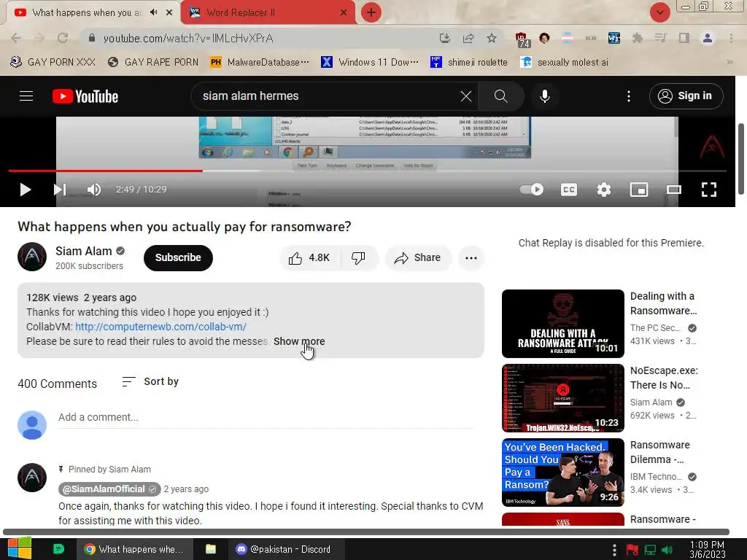Image resolution: width=747 pixels, height=560 pixels.
Task: Bookmark this page with the star
Action: tap(492, 38)
